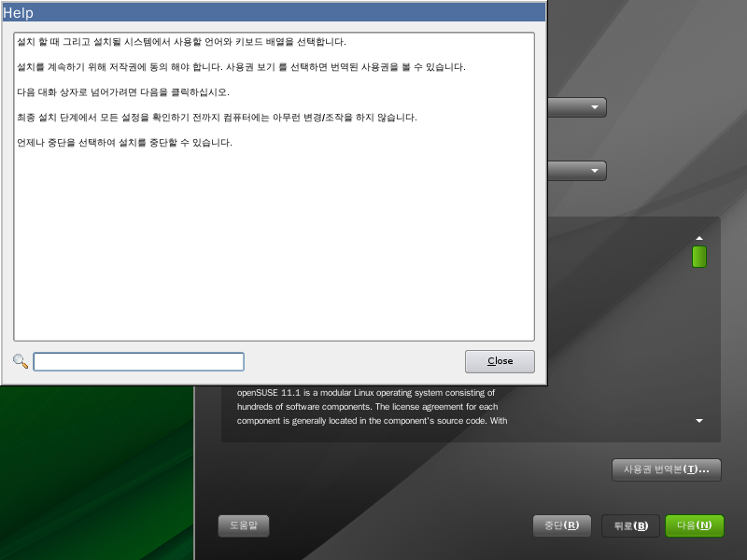Screen dimensions: 747x560
Task: Focus the Help dialog search field
Action: click(x=138, y=361)
